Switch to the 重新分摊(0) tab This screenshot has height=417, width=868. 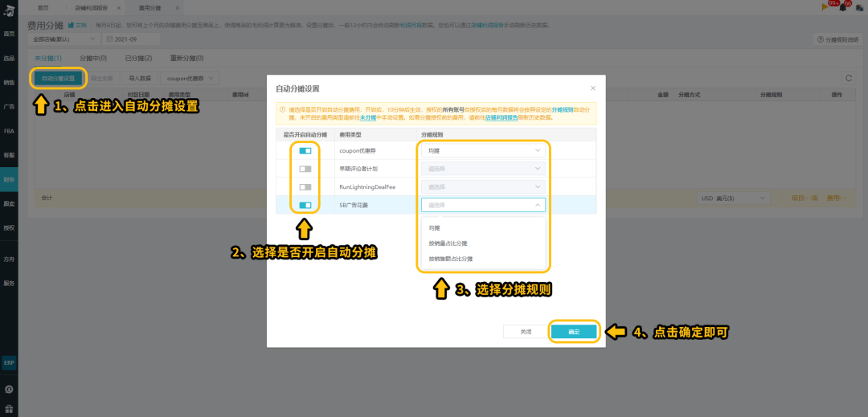(x=187, y=58)
